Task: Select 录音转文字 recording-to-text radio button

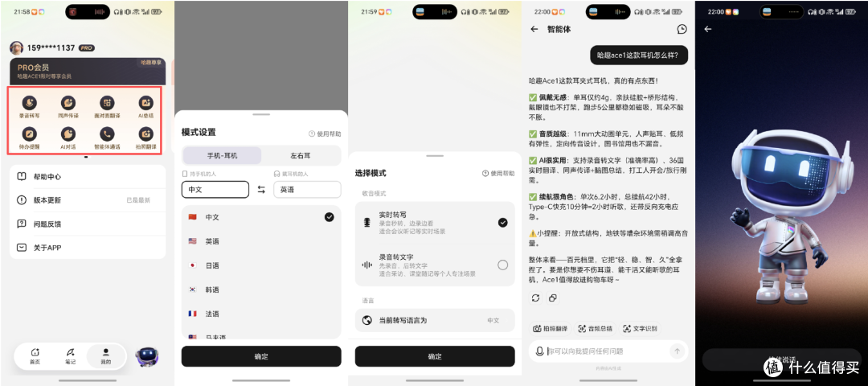Action: [x=502, y=265]
